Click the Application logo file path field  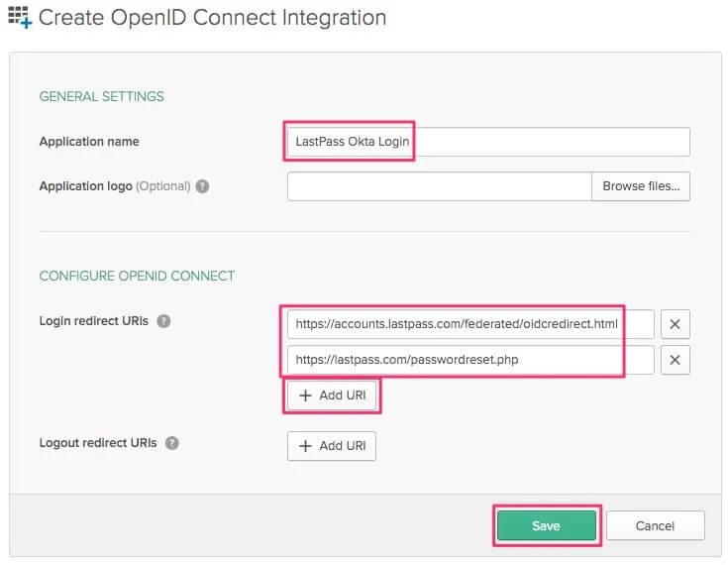point(439,186)
